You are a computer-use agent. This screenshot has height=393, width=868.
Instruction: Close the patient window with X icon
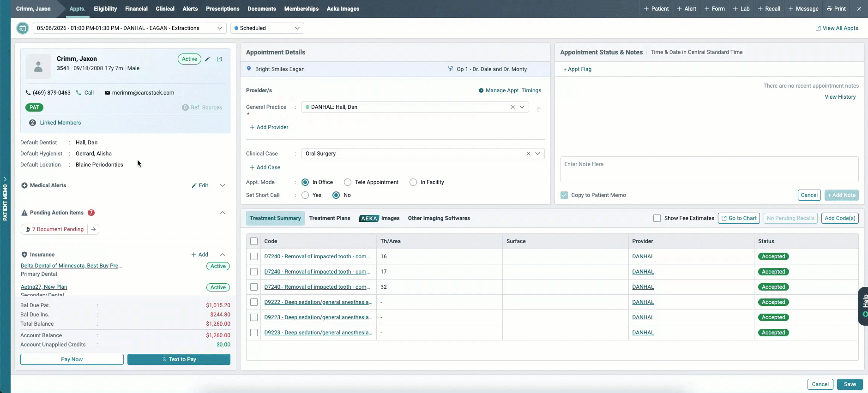tap(859, 9)
